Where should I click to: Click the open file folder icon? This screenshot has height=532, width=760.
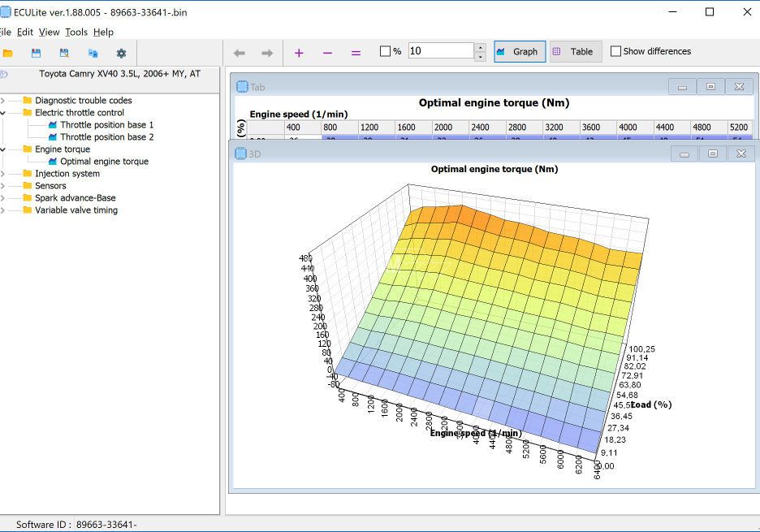(8, 54)
